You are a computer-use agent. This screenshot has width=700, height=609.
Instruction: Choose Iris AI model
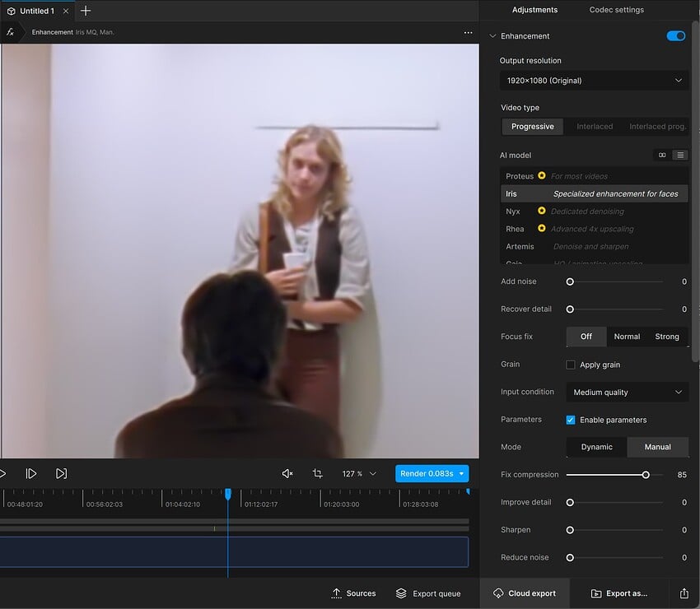[x=595, y=193]
